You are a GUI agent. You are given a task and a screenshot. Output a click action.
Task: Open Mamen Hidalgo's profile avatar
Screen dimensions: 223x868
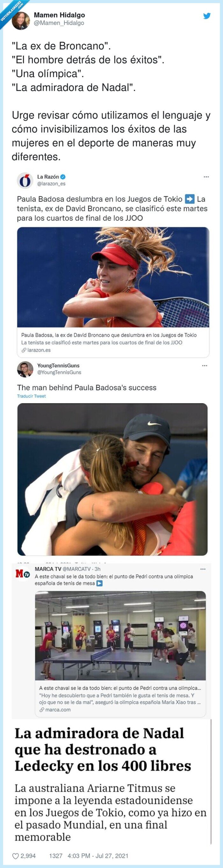tap(21, 20)
